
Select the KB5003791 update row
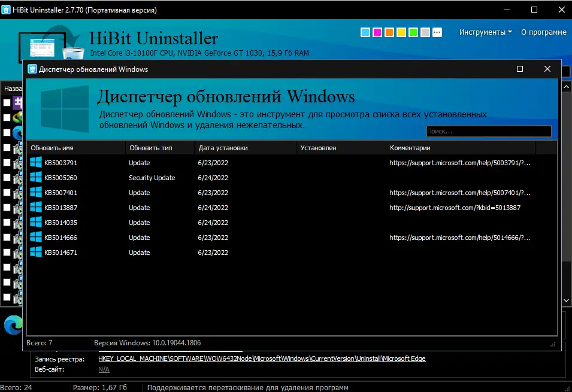(x=292, y=163)
